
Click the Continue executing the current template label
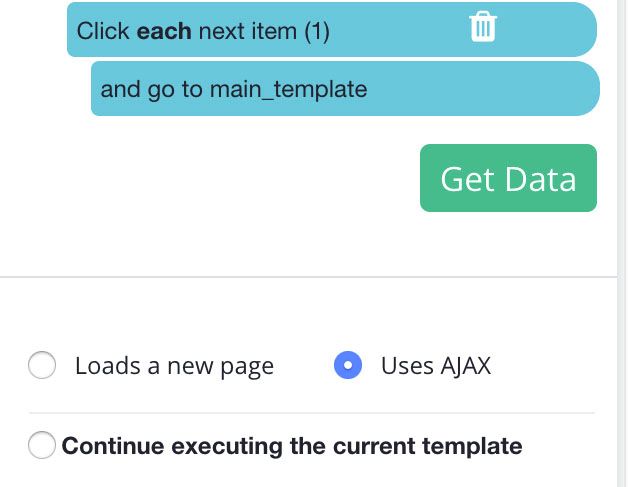(x=292, y=446)
